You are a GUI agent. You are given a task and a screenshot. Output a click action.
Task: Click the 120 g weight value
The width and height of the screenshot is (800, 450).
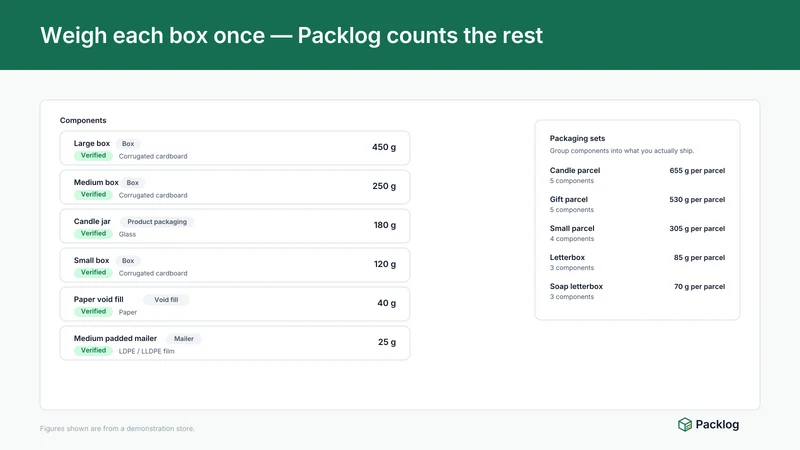point(385,264)
